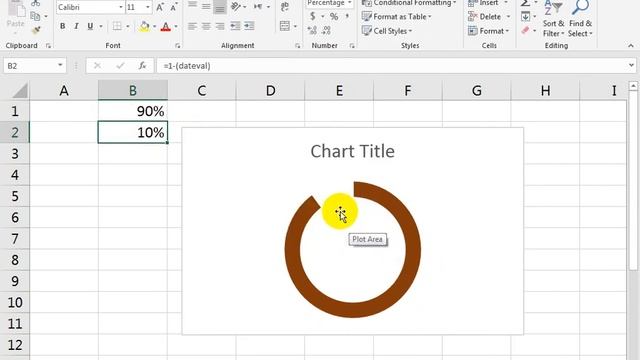Screen dimensions: 640x360
Task: Open Format as Table menu
Action: (x=397, y=17)
